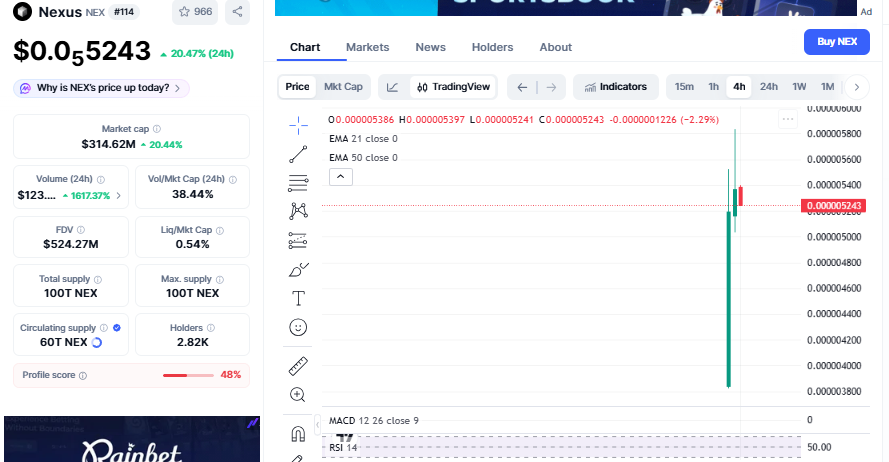Expand Volume (24h) details chevron
This screenshot has width=889, height=462.
(x=118, y=196)
